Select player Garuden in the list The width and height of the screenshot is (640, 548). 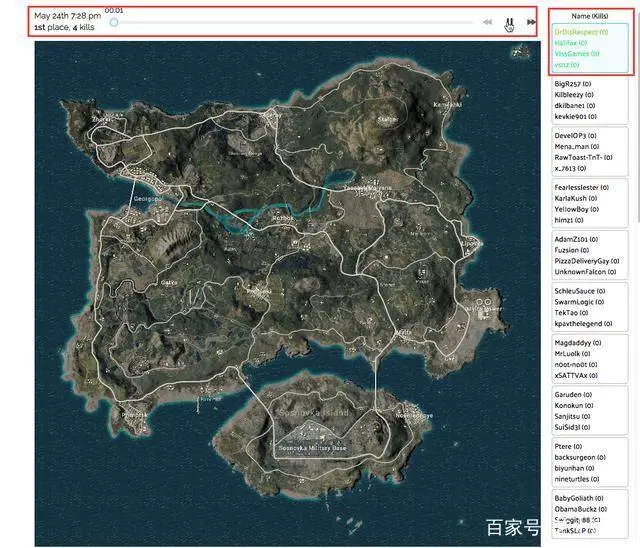click(573, 395)
